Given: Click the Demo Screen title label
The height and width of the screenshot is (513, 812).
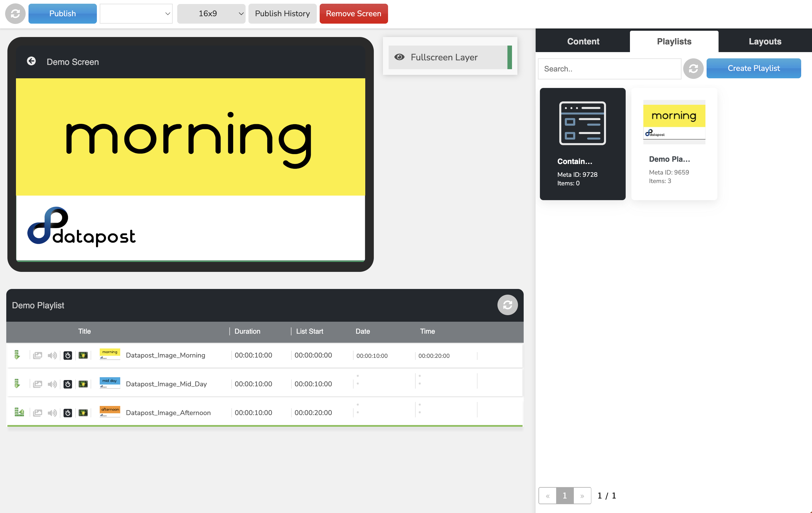Looking at the screenshot, I should pos(72,62).
